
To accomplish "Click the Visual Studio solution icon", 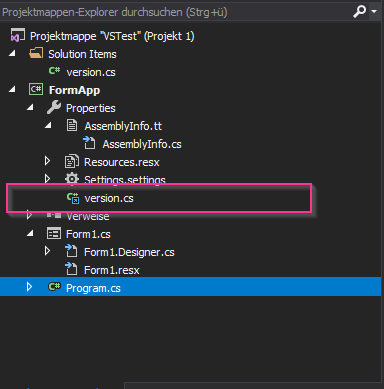I will click(x=18, y=35).
